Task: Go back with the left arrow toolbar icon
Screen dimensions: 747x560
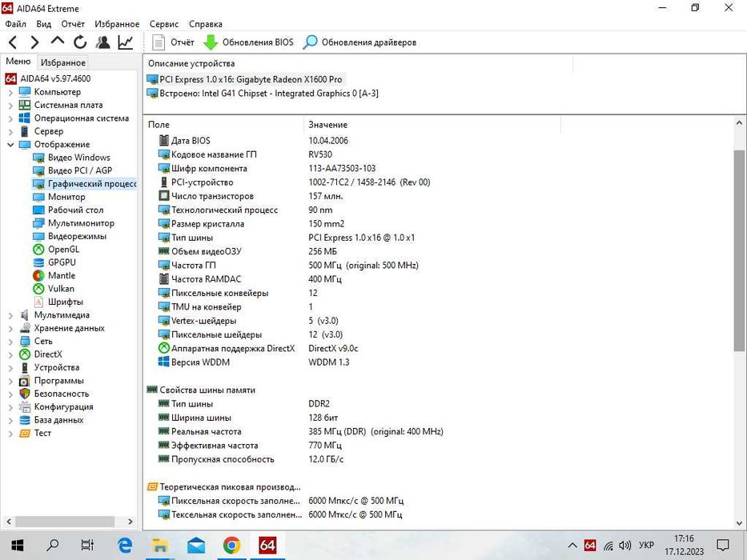Action: (13, 42)
